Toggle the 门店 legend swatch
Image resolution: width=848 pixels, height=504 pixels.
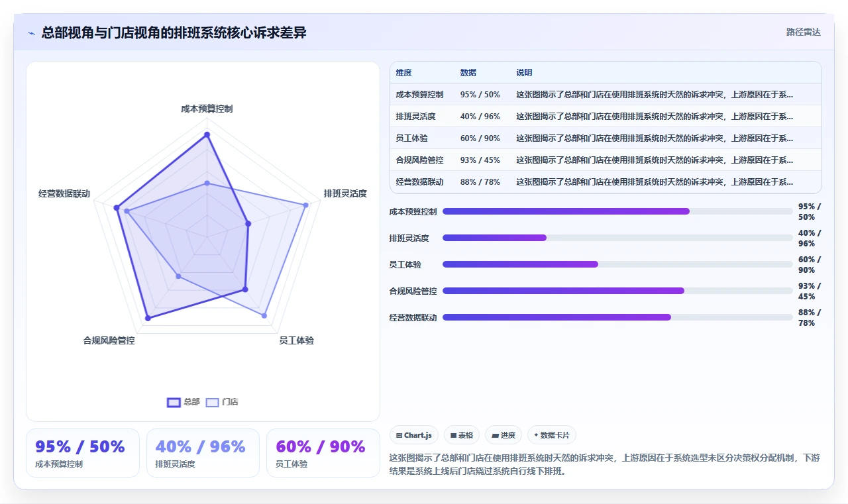click(x=212, y=402)
